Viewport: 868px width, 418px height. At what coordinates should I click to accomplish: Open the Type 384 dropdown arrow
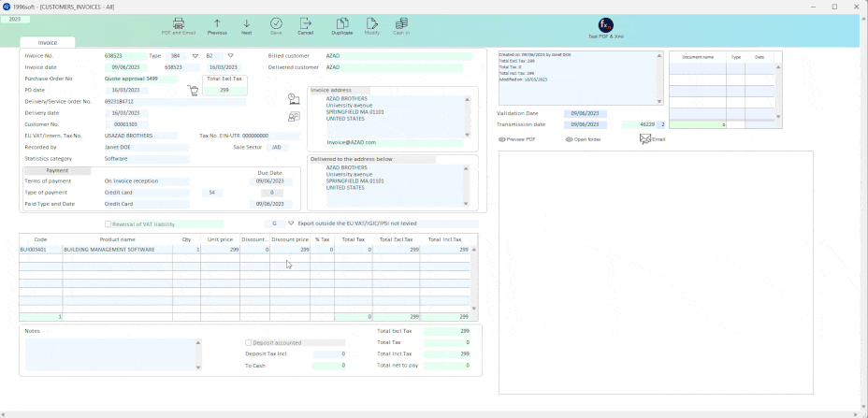click(x=195, y=56)
